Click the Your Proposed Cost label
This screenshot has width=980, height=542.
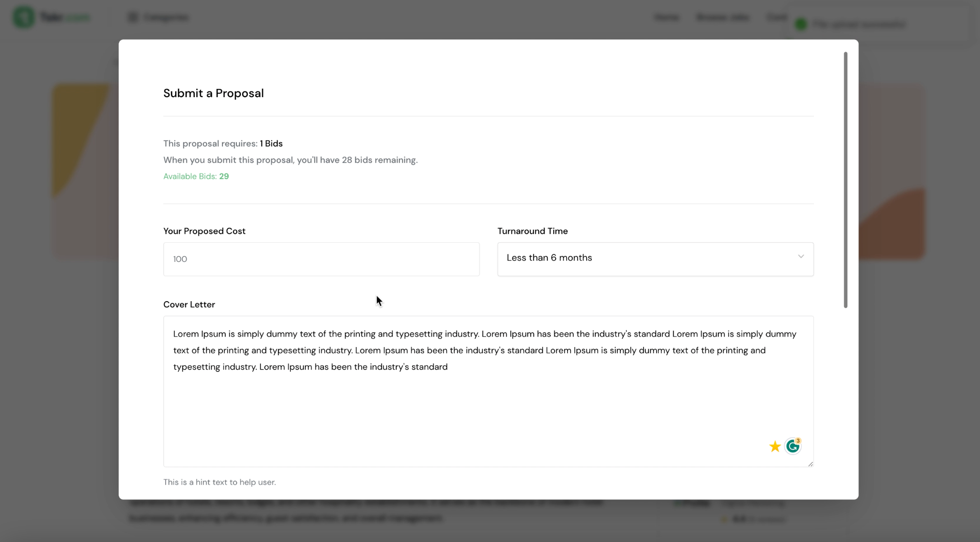click(x=204, y=231)
